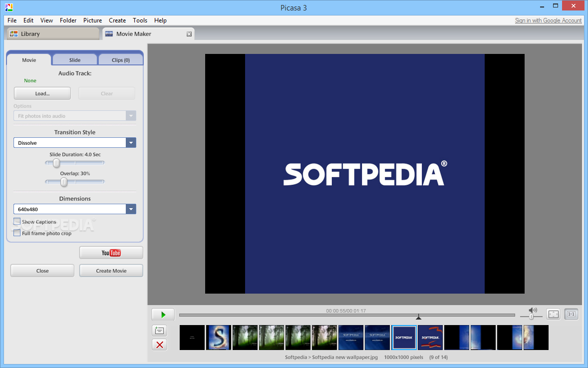The image size is (588, 368).
Task: Click the volume slider knob
Action: pyautogui.click(x=531, y=317)
